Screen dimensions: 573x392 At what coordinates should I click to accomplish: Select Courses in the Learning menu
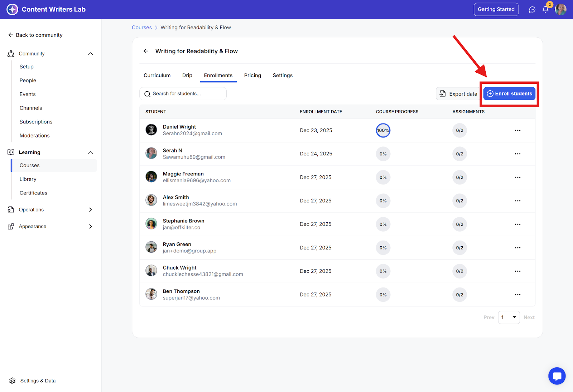pyautogui.click(x=54, y=165)
